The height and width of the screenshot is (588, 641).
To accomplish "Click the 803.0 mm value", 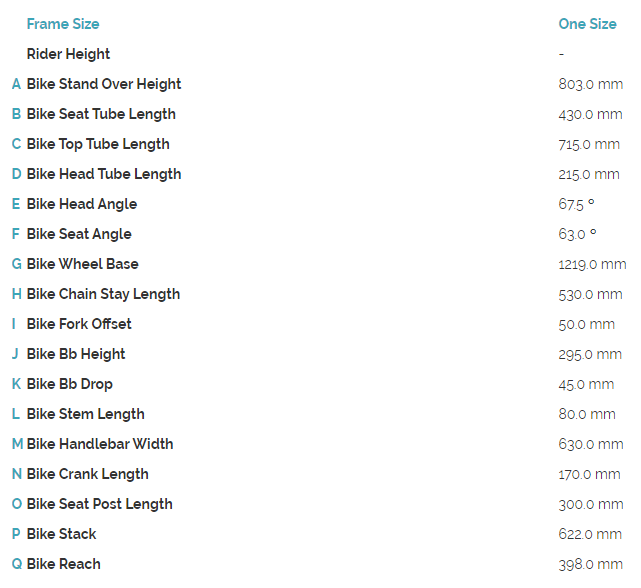I will (590, 85).
